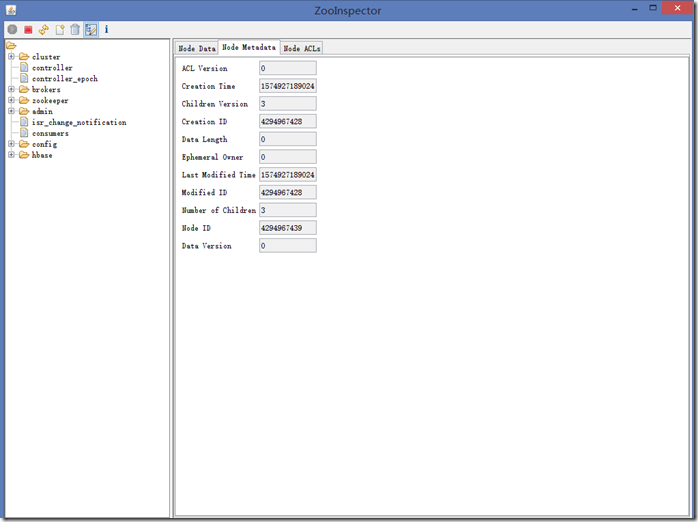Click the Add Node icon
This screenshot has width=698, height=522.
click(60, 29)
